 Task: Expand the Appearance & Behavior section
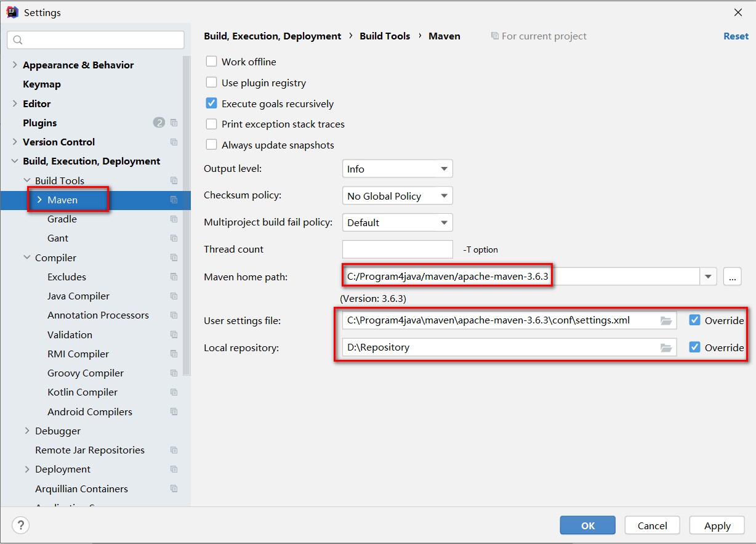click(x=15, y=65)
